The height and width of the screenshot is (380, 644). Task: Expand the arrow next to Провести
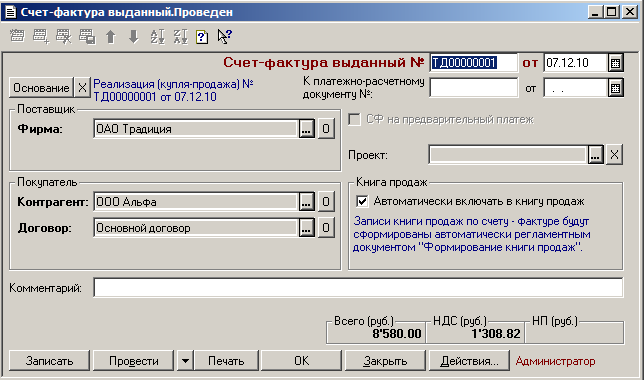pos(185,361)
